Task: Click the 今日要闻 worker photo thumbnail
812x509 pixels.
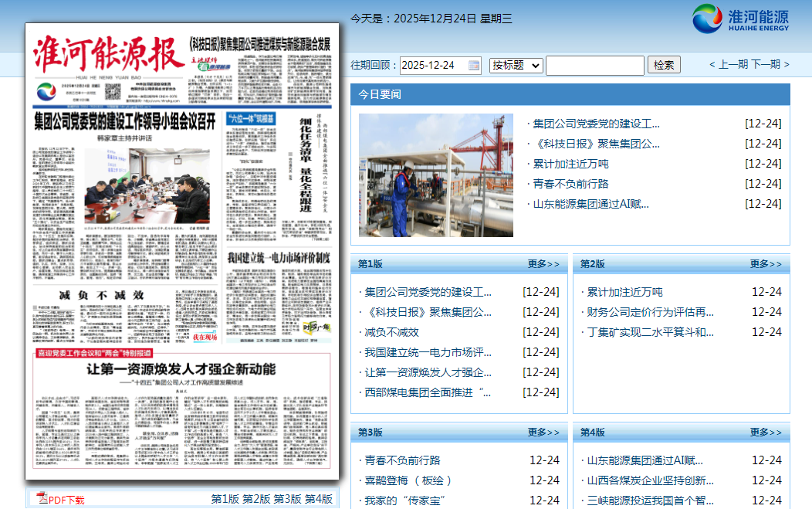Action: (x=435, y=175)
